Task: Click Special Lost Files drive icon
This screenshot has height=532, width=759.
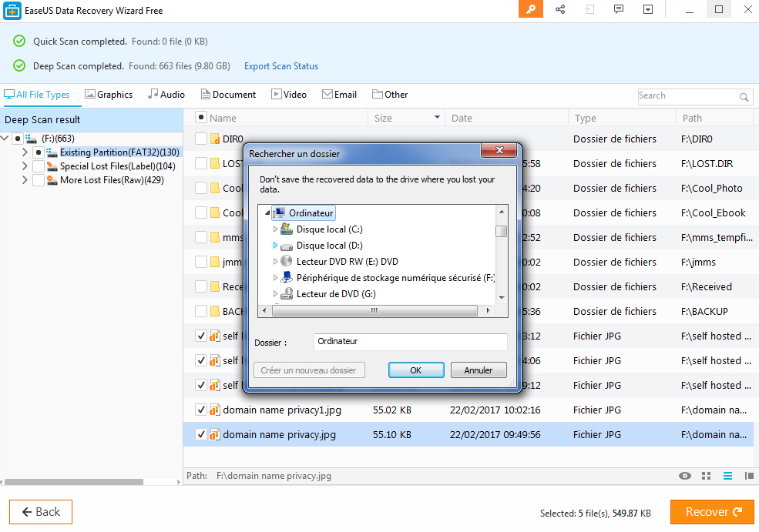Action: click(52, 166)
